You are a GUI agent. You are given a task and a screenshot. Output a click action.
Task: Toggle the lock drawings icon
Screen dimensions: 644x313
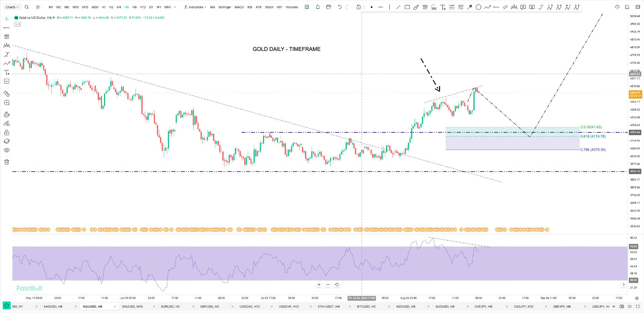[6, 132]
